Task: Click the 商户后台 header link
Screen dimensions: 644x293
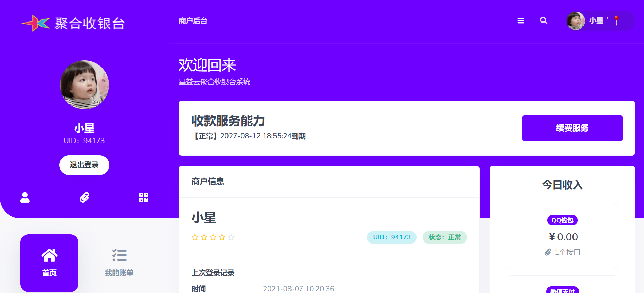Action: (193, 21)
